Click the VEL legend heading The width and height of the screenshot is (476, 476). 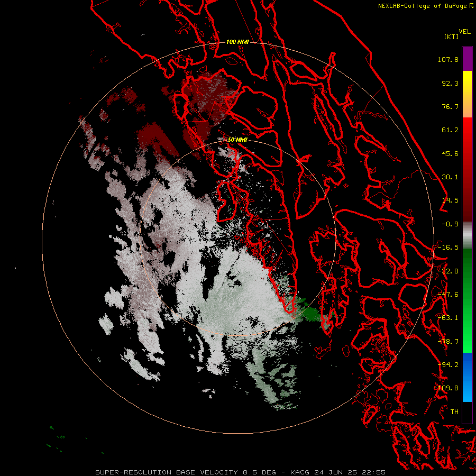(x=464, y=32)
